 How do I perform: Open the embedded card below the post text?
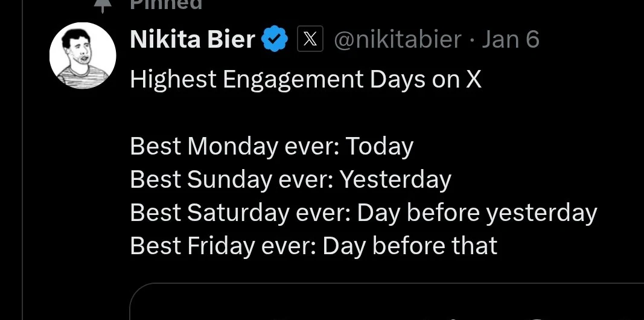click(387, 301)
